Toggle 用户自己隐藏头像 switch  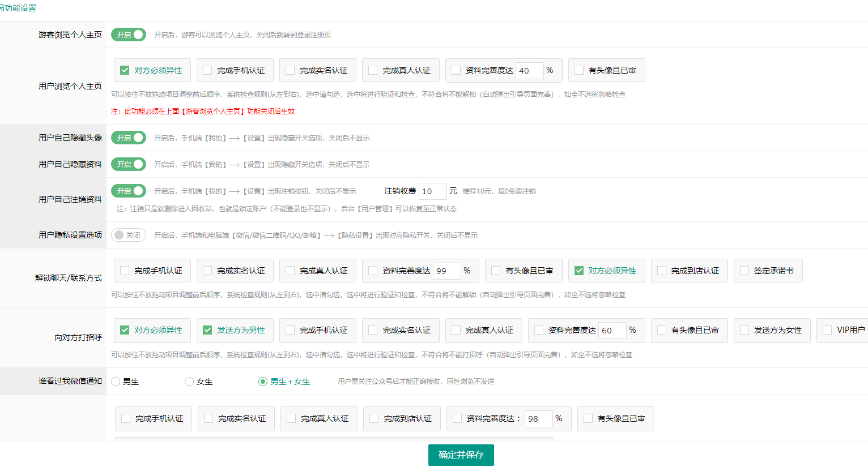click(129, 138)
